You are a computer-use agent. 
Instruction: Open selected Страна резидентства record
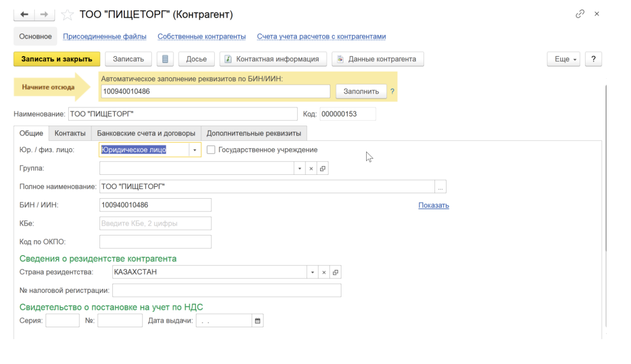click(335, 272)
